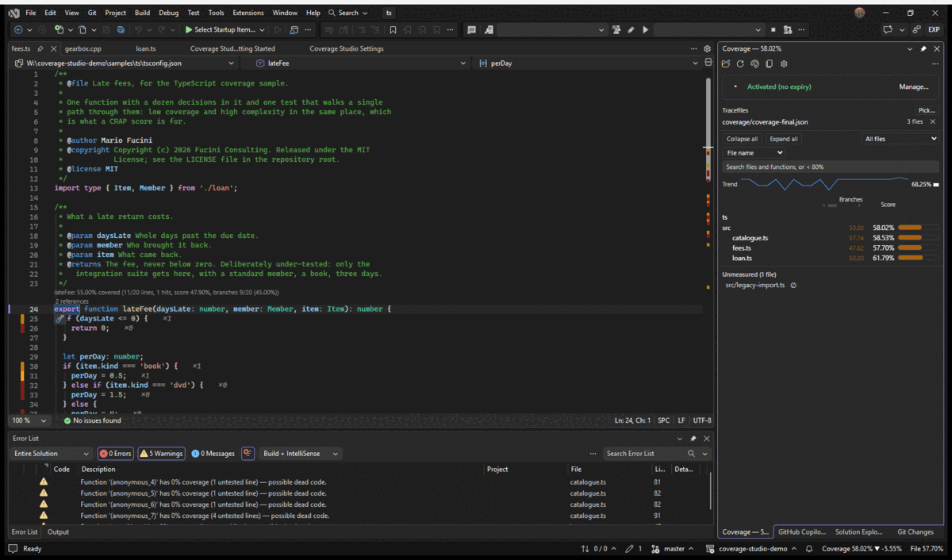Switch to the Solution Explorer tab

point(858,532)
